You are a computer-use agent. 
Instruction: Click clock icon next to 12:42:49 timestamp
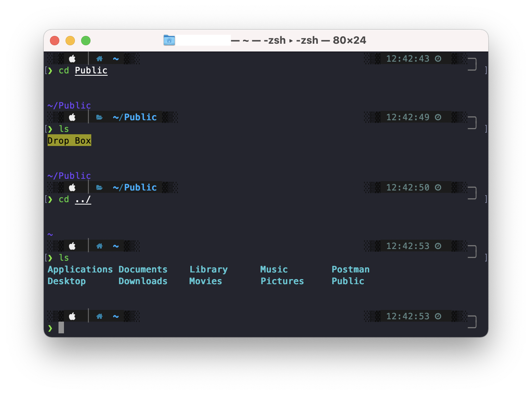[438, 117]
